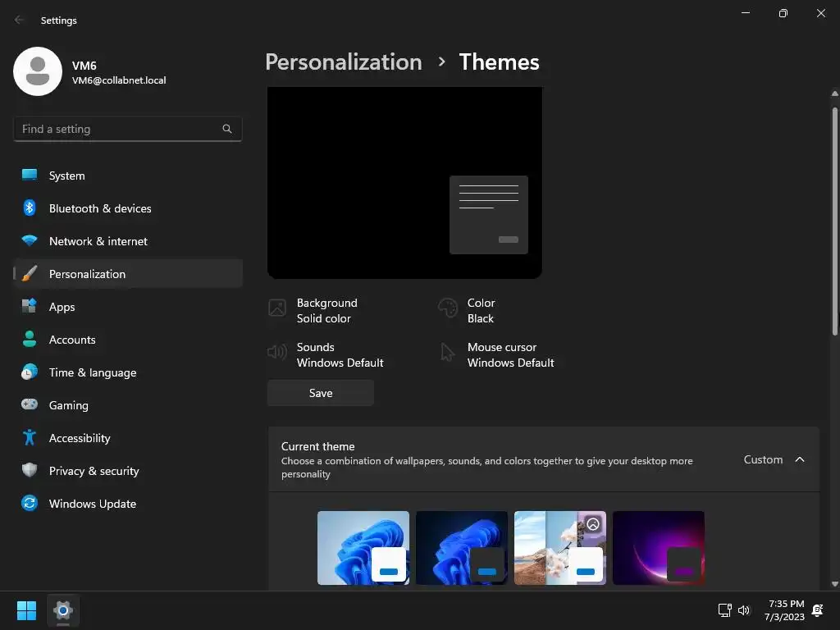Go to Windows Update page
This screenshot has height=630, width=840.
128,503
